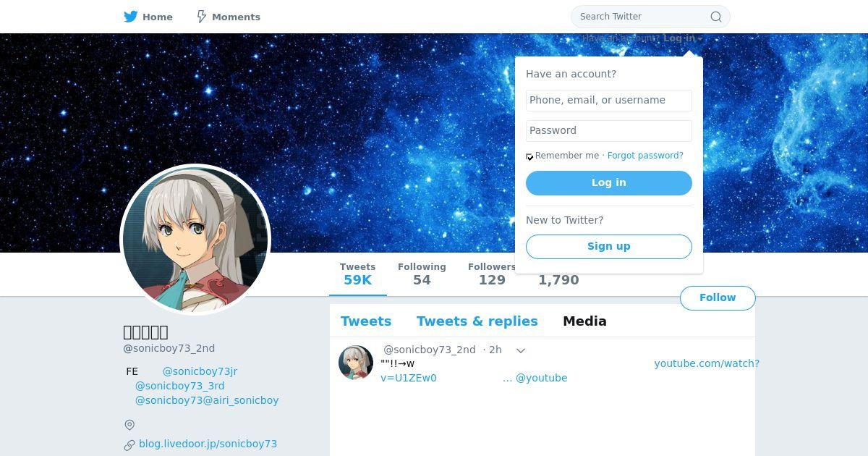Focus the Phone, email, or username field

[609, 101]
